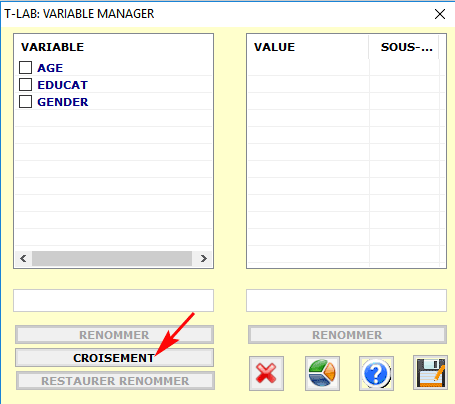Click the left scroll arrow in variable list
The image size is (455, 404).
pos(23,258)
